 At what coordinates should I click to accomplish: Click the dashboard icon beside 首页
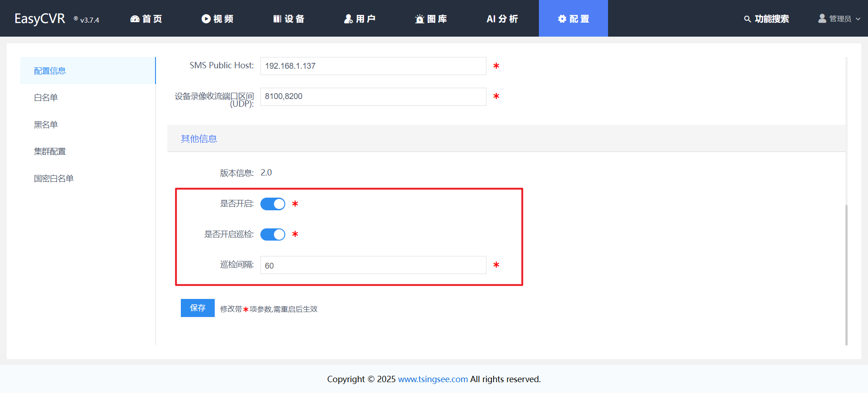tap(135, 19)
